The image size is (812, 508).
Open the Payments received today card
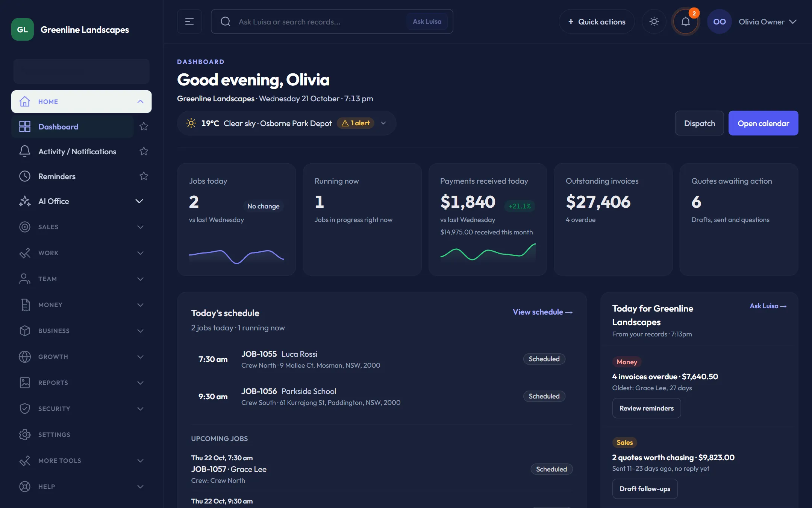488,219
